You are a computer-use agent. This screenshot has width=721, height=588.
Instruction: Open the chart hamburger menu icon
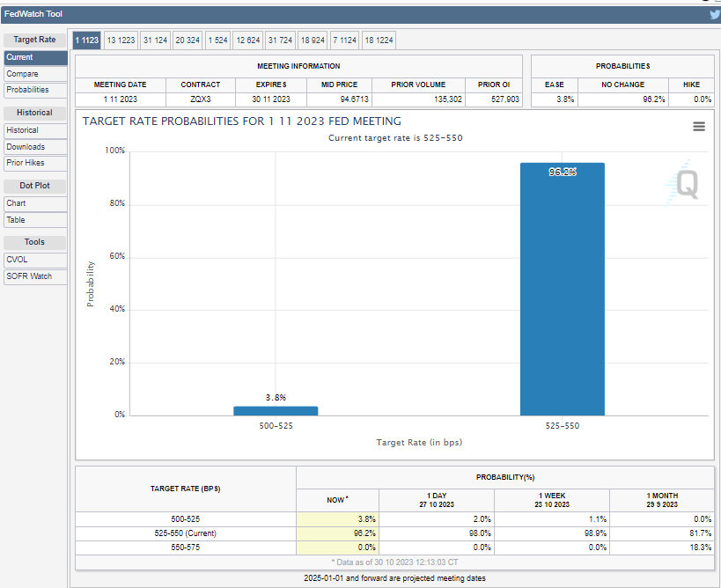click(699, 127)
